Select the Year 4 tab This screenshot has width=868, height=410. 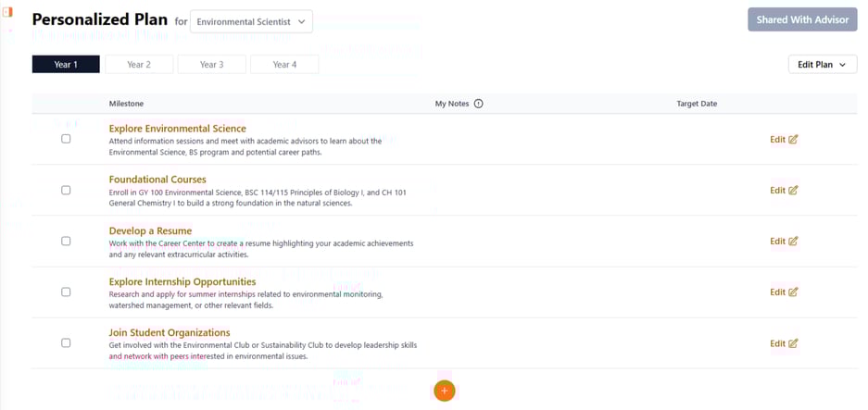coord(284,65)
